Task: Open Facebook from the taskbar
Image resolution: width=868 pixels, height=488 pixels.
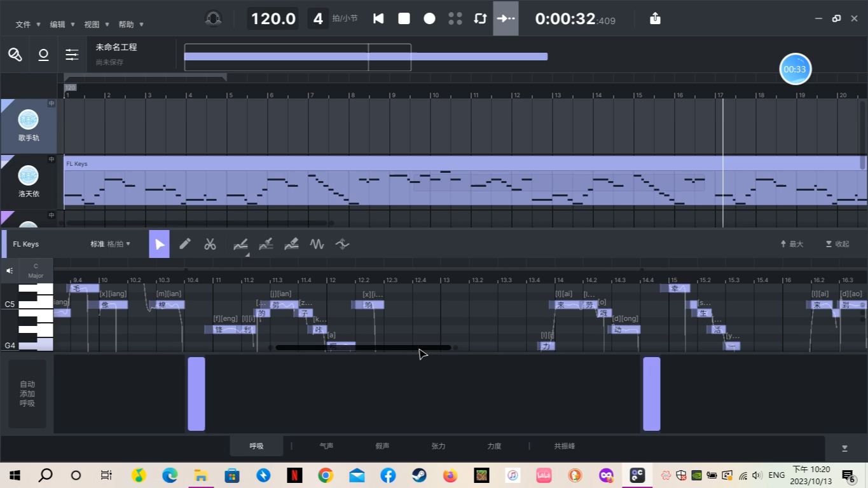Action: pos(388,475)
